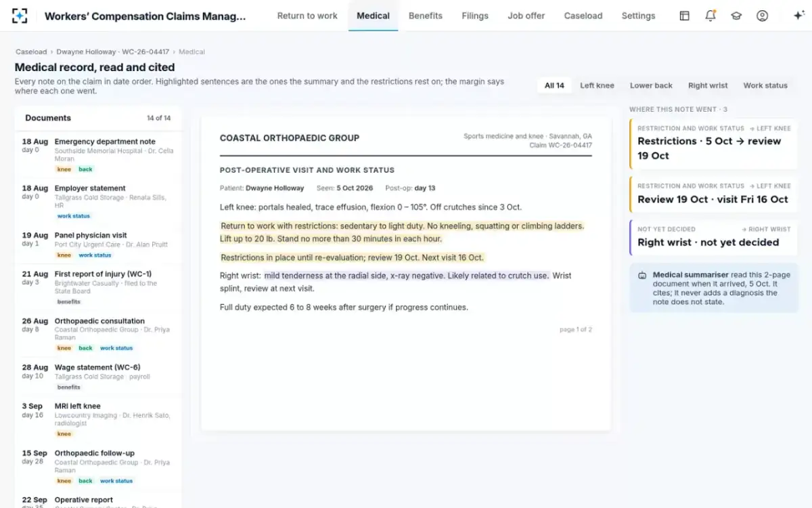Click the 14 of 14 documents counter

(159, 118)
